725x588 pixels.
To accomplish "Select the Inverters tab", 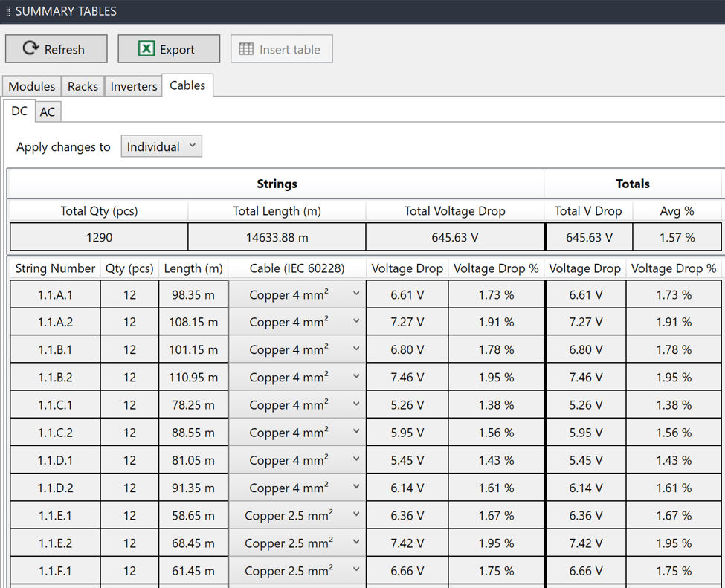I will pyautogui.click(x=134, y=86).
